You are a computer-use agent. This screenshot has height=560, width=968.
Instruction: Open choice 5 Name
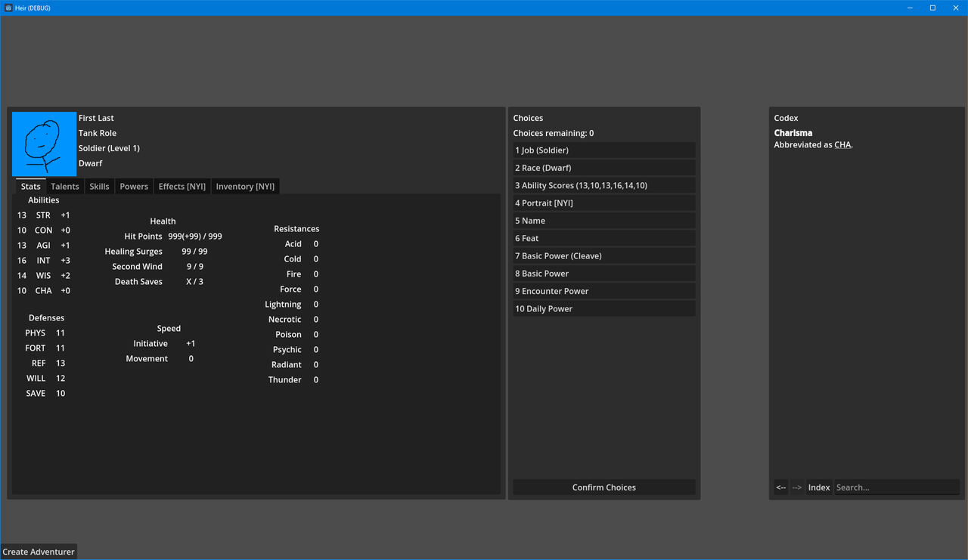604,221
